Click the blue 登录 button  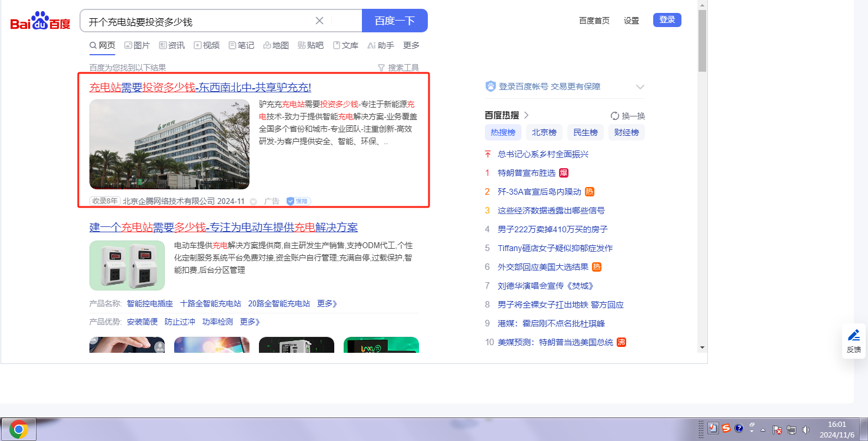point(667,20)
